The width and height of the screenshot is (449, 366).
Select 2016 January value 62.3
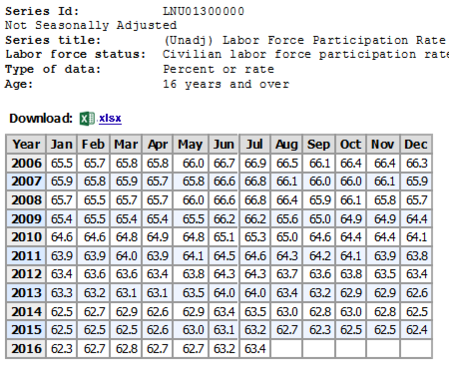[62, 348]
